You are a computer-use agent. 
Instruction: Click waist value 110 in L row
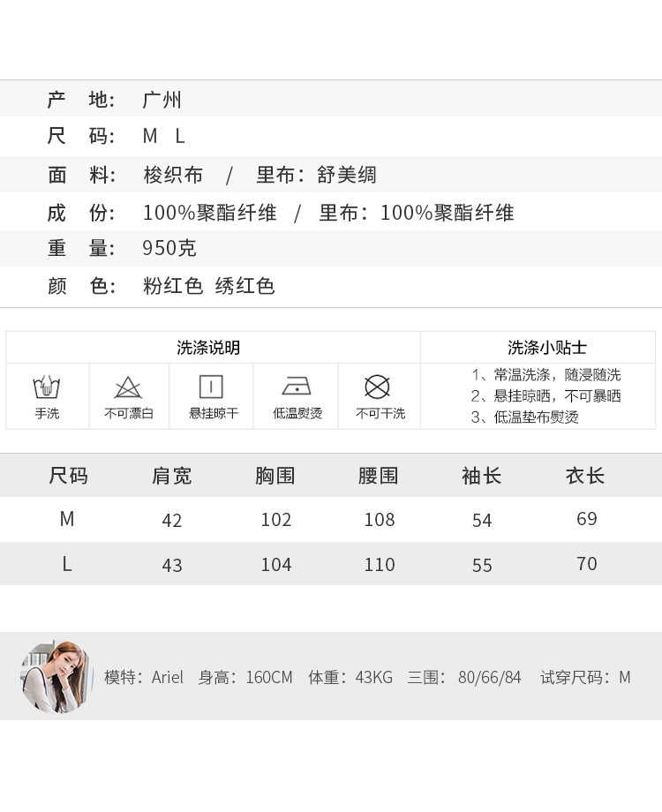(x=380, y=565)
